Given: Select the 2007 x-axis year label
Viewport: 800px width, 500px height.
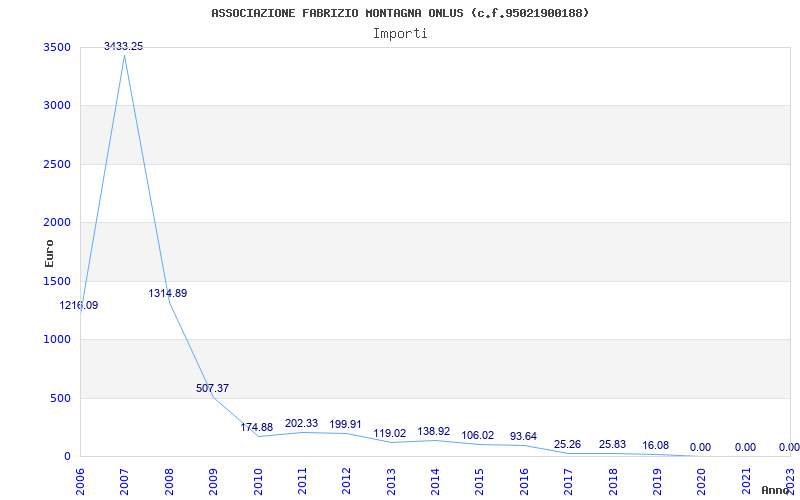Looking at the screenshot, I should (x=124, y=481).
